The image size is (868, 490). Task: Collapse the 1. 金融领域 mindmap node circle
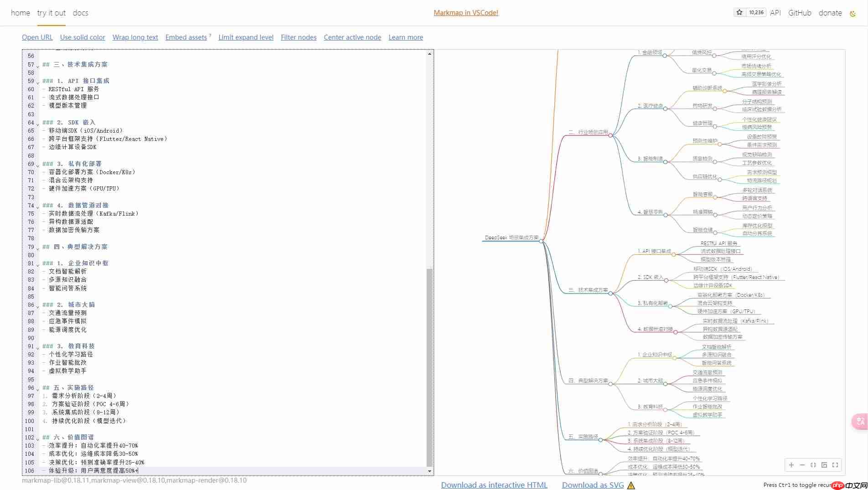tap(665, 56)
